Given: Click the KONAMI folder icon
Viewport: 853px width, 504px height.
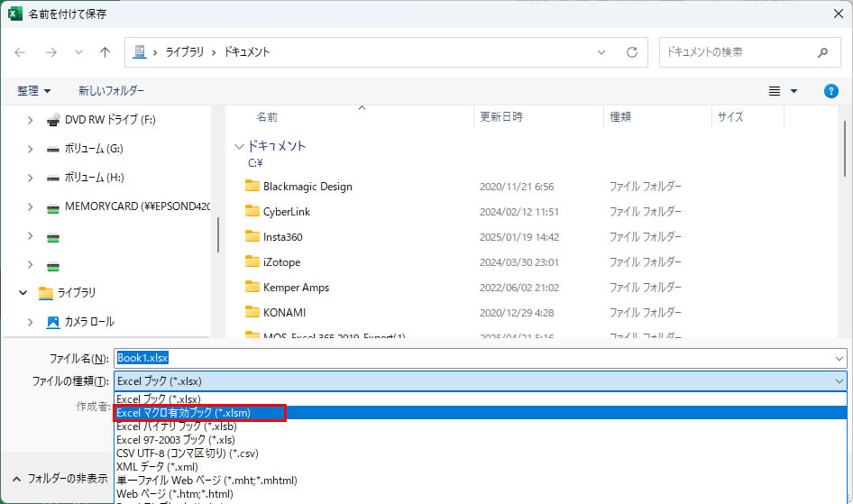Looking at the screenshot, I should pyautogui.click(x=252, y=312).
